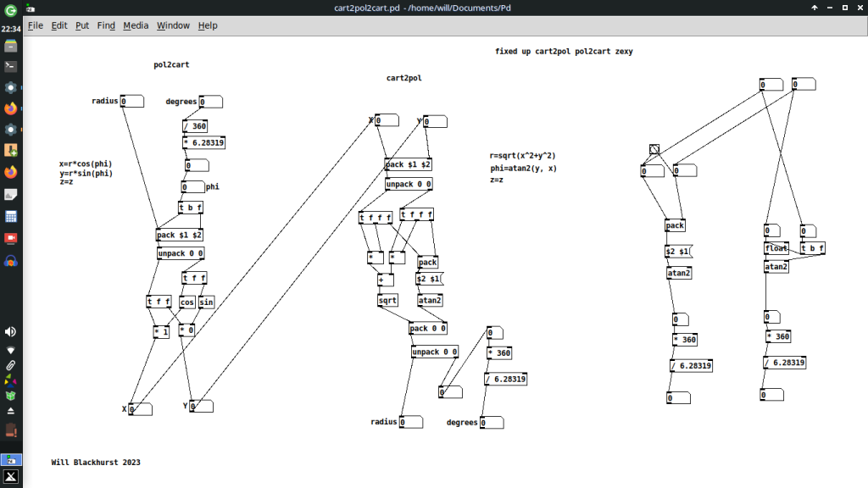
Task: Click the green logout icon in the dock
Action: pyautogui.click(x=10, y=9)
